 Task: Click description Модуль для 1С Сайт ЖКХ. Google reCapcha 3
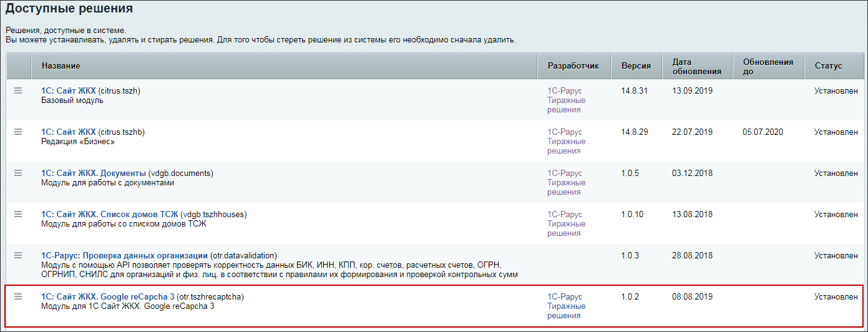[128, 306]
